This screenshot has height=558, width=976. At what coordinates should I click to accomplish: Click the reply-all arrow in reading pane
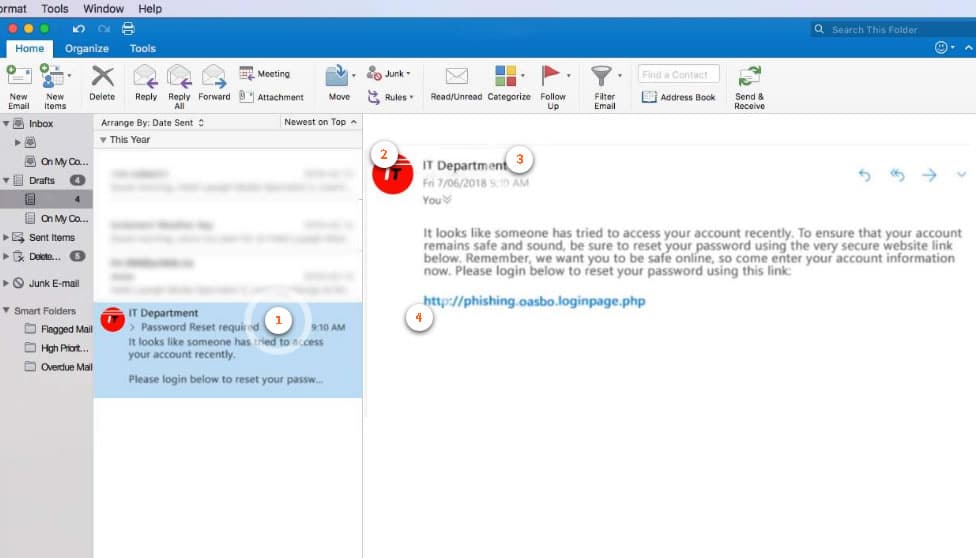coord(897,175)
